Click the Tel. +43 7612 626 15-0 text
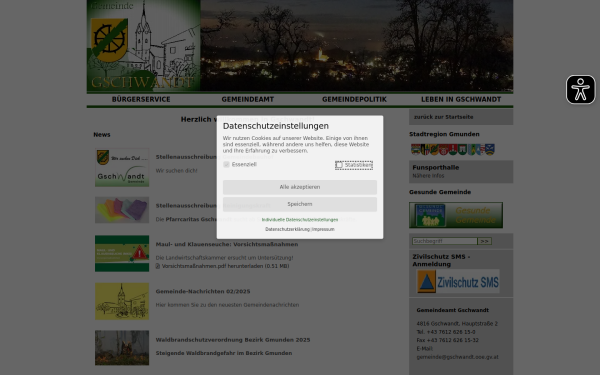This screenshot has height=375, width=600. 446,332
